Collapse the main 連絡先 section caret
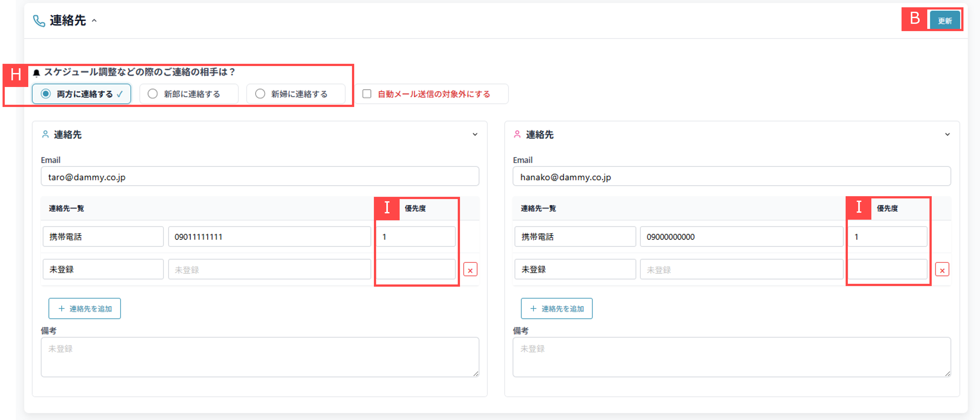Screen dimensions: 980x420 94,21
